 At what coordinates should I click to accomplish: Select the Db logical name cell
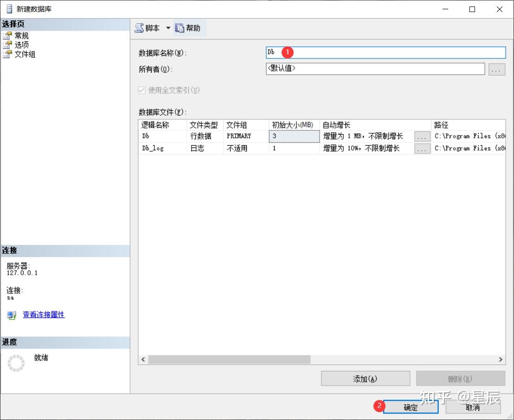click(x=162, y=136)
